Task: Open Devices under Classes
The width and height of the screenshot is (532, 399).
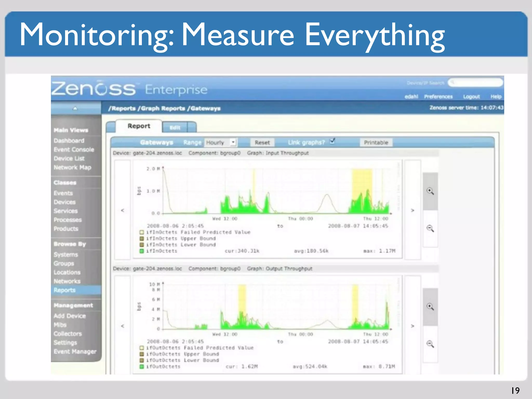Action: (64, 202)
